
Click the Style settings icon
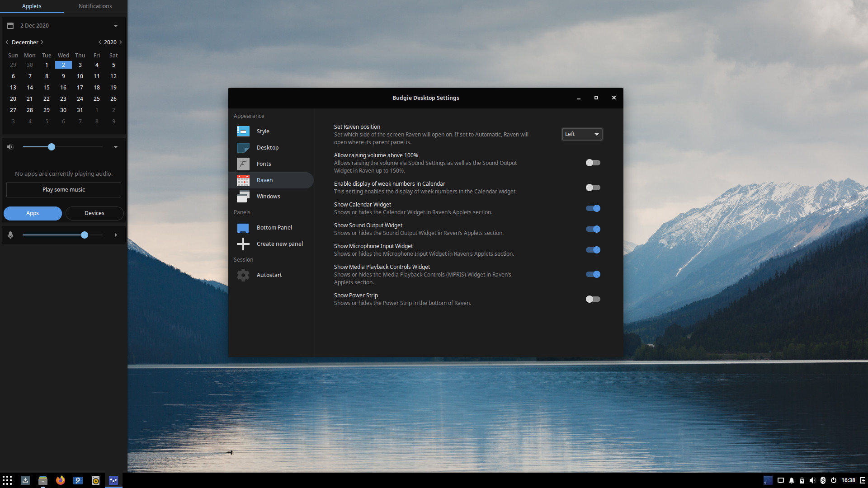pos(243,131)
